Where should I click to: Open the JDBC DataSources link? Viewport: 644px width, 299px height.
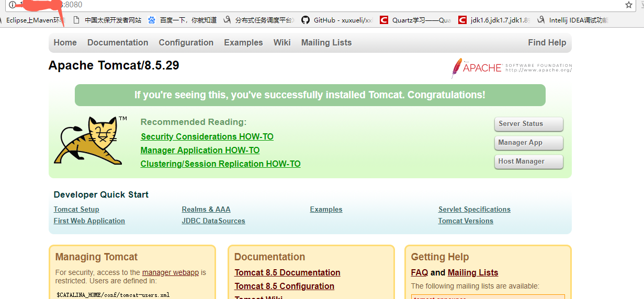[x=213, y=221]
